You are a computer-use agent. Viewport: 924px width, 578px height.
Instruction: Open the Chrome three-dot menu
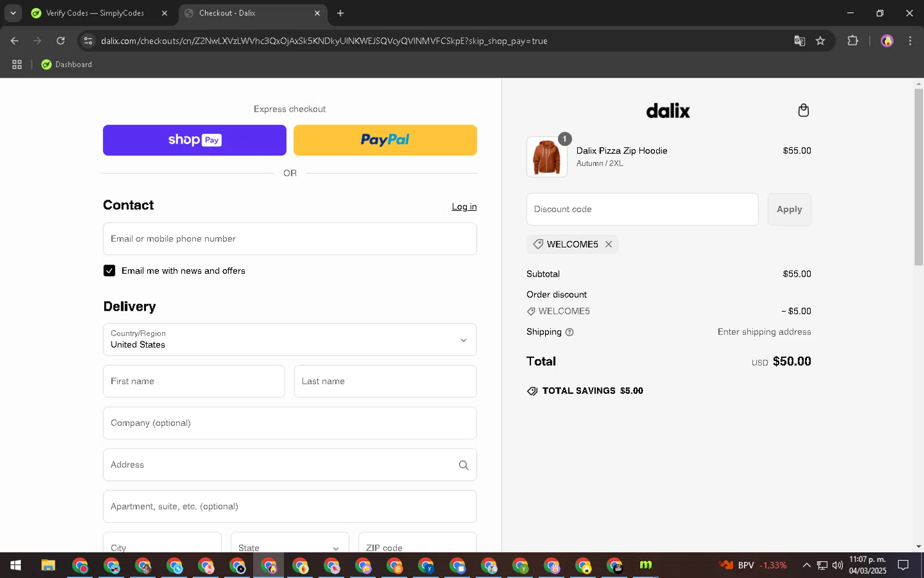coord(910,41)
